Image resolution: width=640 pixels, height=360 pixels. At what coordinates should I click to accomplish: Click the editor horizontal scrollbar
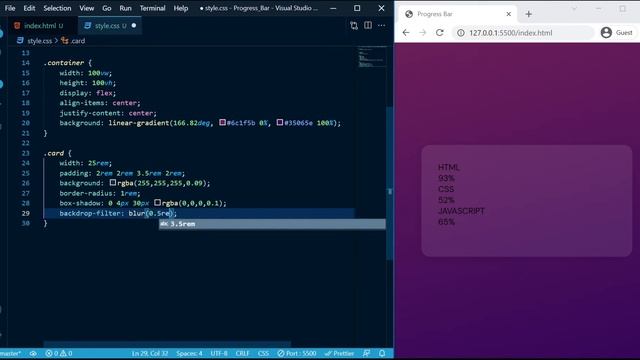tap(167, 344)
